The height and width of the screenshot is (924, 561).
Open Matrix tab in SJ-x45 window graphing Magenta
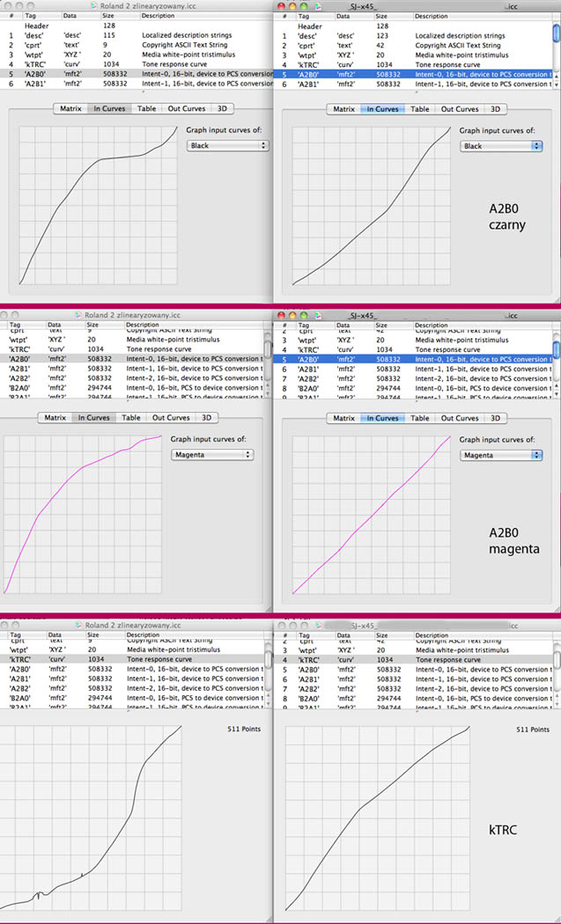(x=344, y=418)
